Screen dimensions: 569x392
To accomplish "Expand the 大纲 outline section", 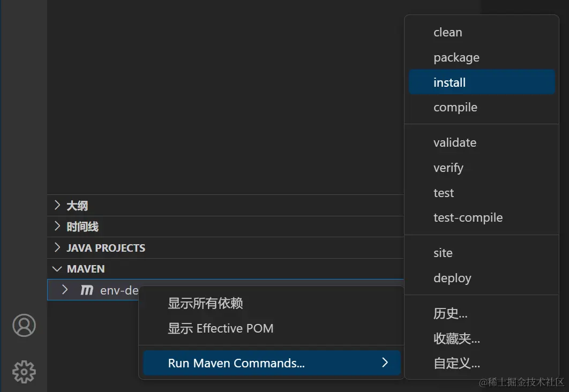I will point(77,206).
